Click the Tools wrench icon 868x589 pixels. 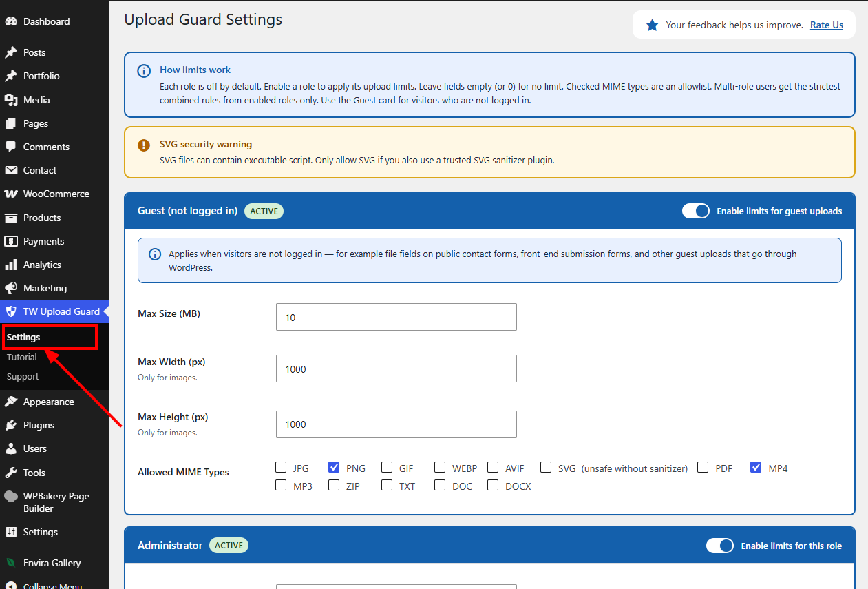point(11,473)
